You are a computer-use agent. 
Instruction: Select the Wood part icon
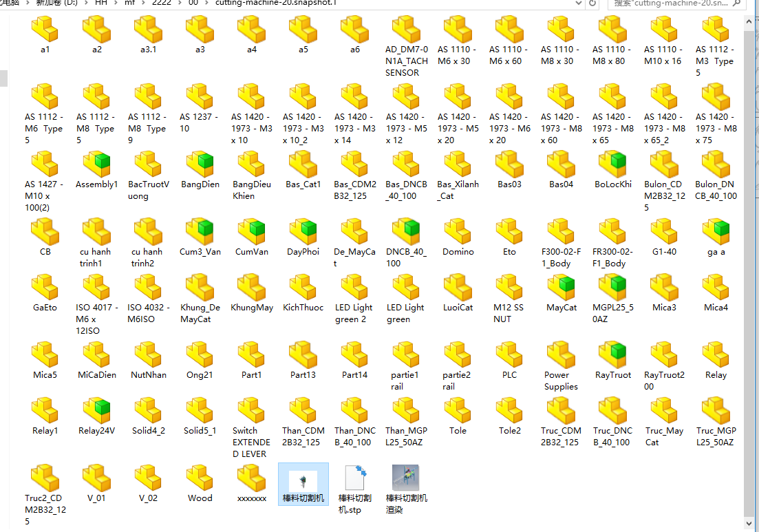click(200, 478)
